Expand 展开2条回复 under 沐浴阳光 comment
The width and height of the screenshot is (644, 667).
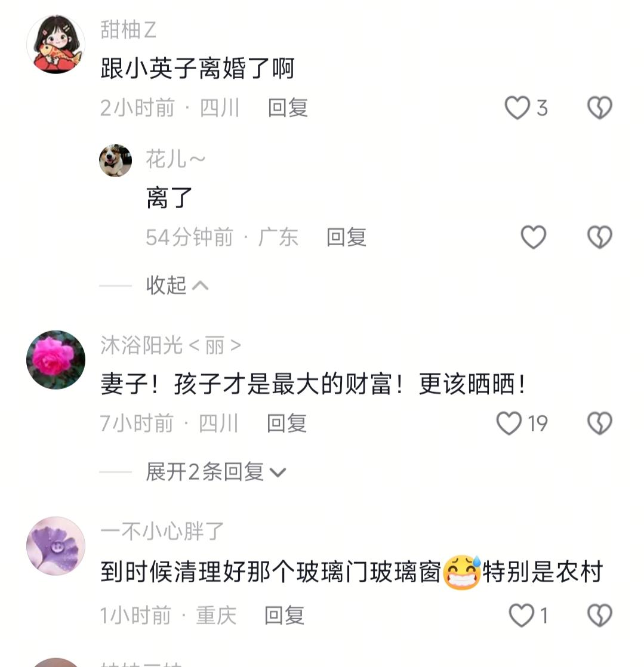click(216, 472)
